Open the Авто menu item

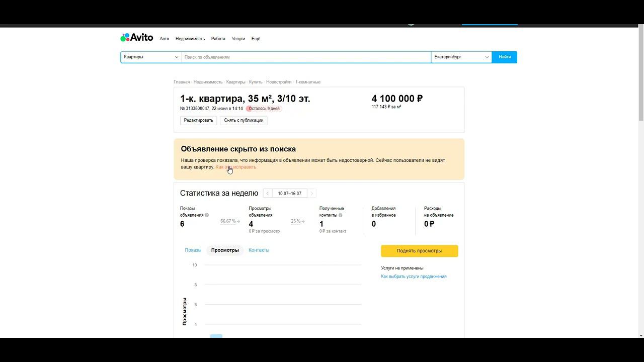pos(164,39)
